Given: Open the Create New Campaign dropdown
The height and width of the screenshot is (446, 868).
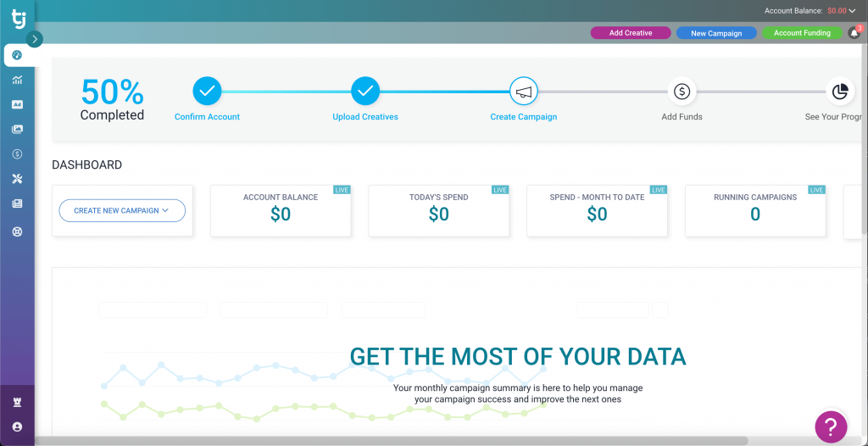Looking at the screenshot, I should click(122, 210).
